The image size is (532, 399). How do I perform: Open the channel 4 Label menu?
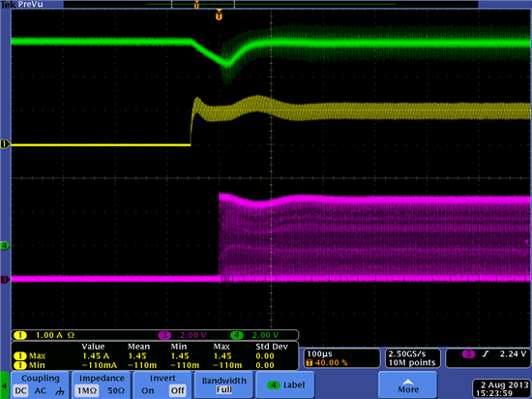(285, 385)
